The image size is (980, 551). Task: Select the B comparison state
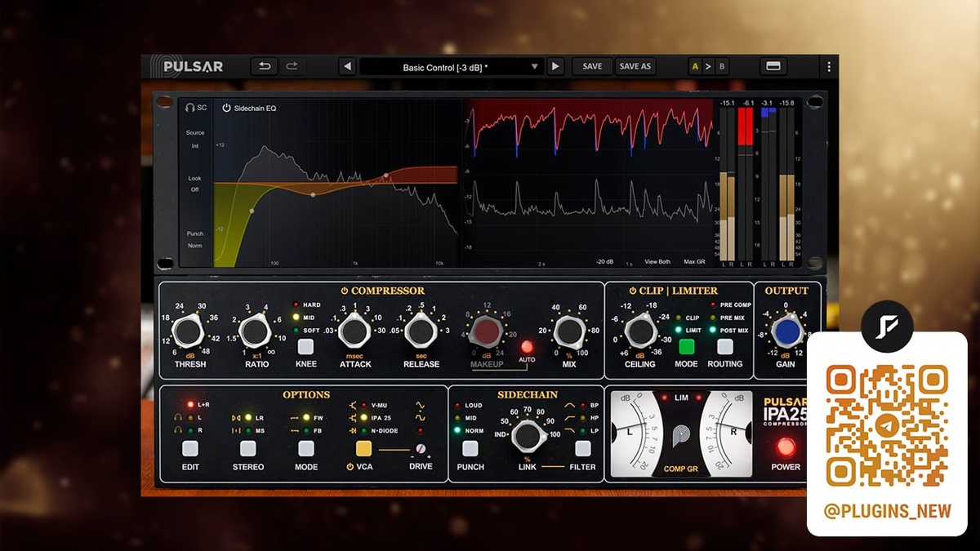[722, 67]
